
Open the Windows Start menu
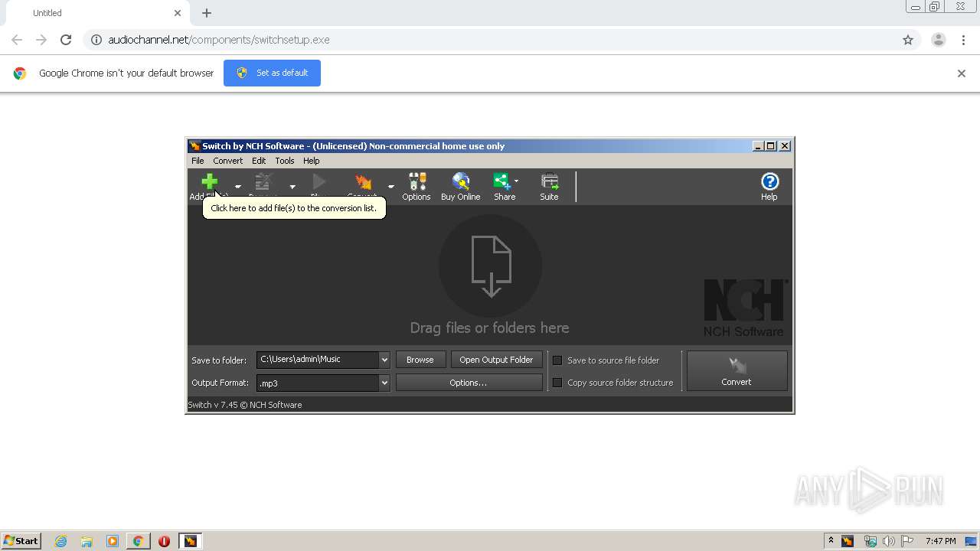point(21,541)
